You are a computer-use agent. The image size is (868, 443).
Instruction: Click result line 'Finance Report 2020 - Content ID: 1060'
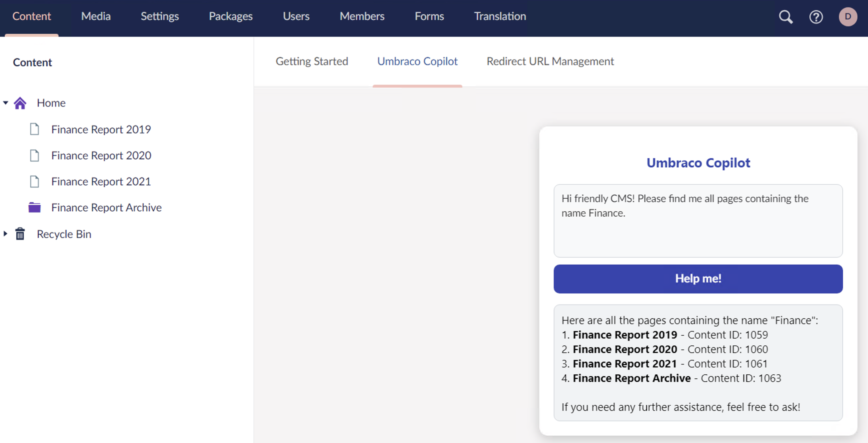coord(665,349)
